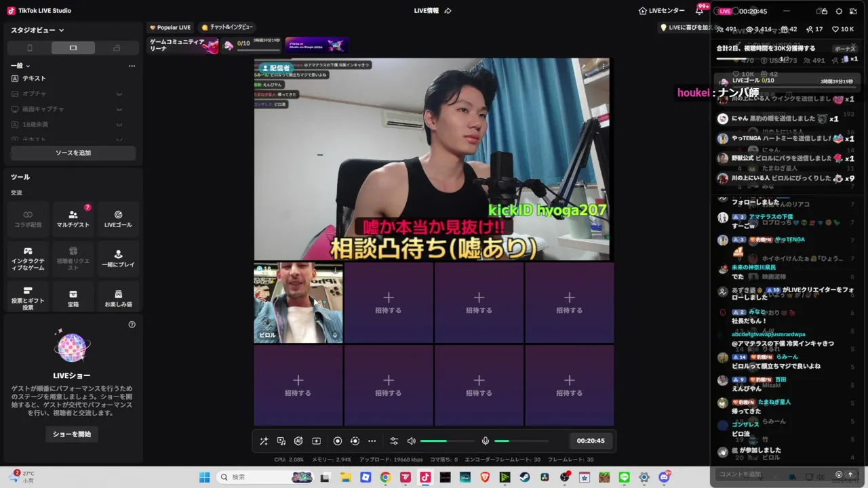This screenshot has width=868, height=488.
Task: Mute the speaker output
Action: pyautogui.click(x=411, y=441)
